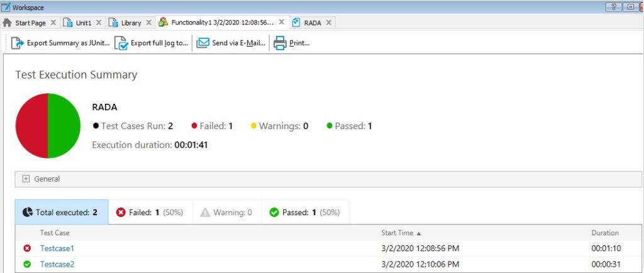The height and width of the screenshot is (273, 644).
Task: Click Export full log icon
Action: click(x=121, y=43)
